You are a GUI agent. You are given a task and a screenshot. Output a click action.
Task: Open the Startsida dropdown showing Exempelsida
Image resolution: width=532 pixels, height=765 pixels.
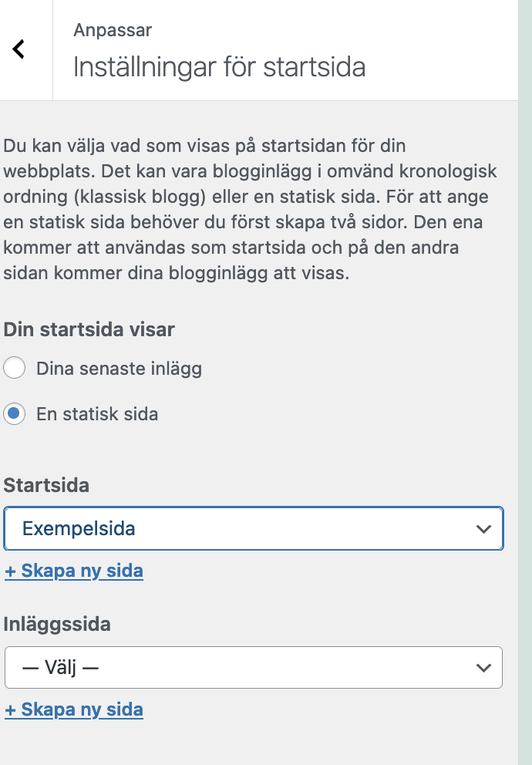click(x=254, y=529)
